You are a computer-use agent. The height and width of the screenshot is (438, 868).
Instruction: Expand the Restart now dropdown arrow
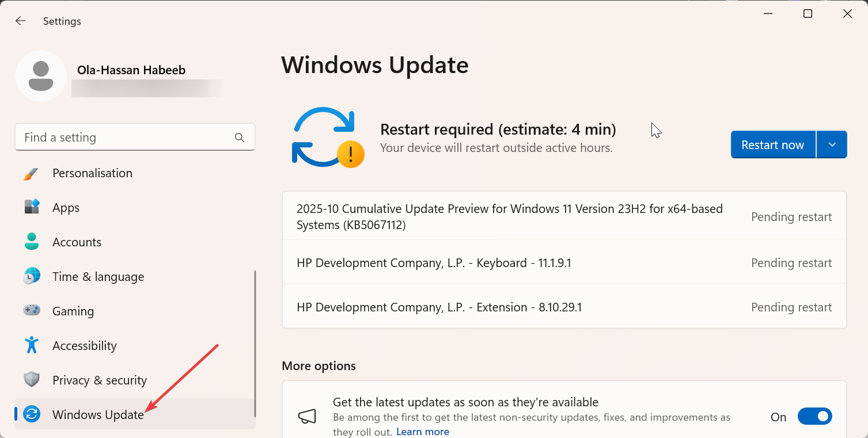[x=832, y=144]
